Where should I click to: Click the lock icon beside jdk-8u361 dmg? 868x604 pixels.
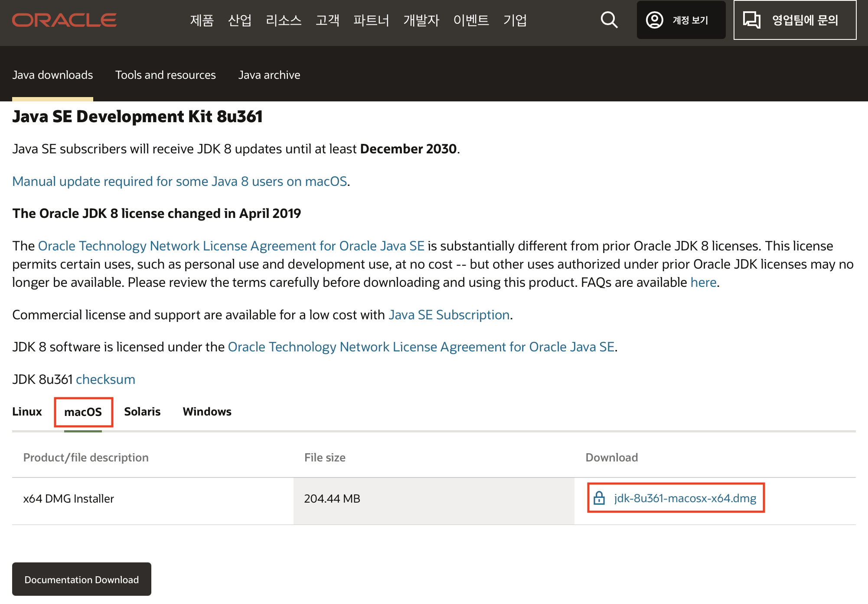coord(599,498)
